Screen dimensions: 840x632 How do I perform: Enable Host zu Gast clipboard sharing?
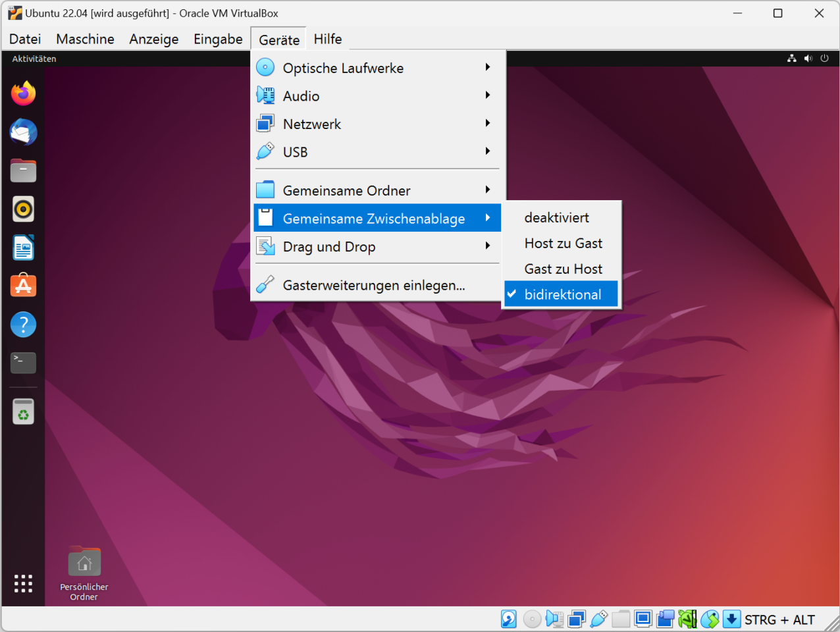pos(563,243)
